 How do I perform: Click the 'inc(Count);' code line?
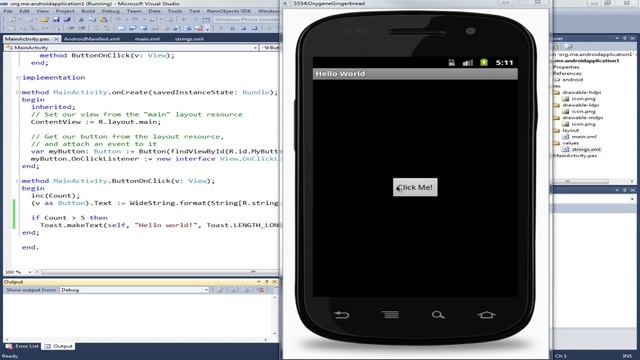tap(56, 196)
